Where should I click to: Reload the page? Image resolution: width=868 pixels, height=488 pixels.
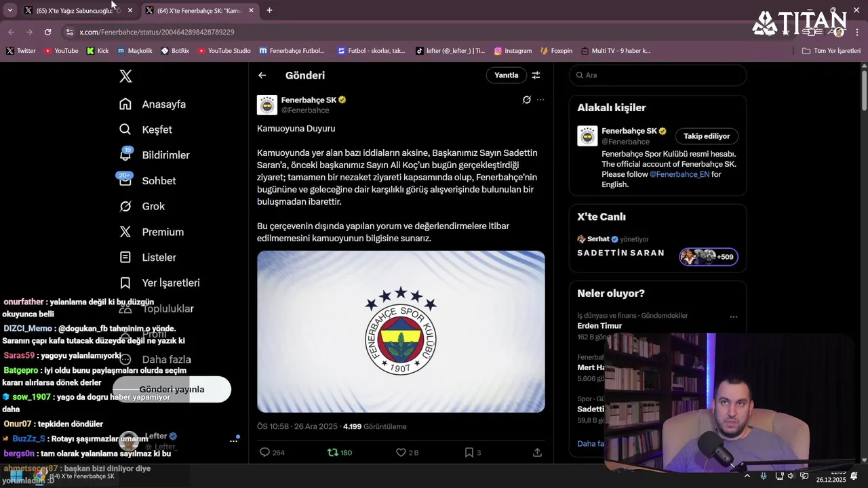click(47, 32)
